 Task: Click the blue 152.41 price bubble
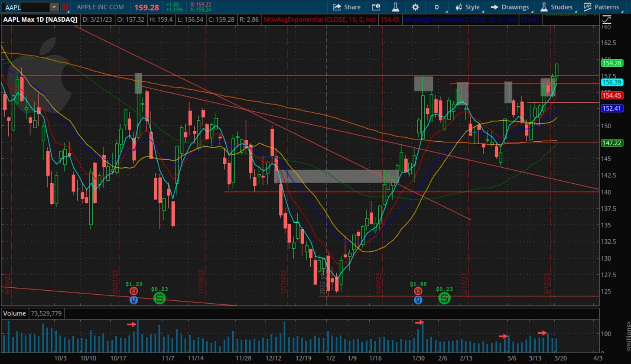coord(612,108)
